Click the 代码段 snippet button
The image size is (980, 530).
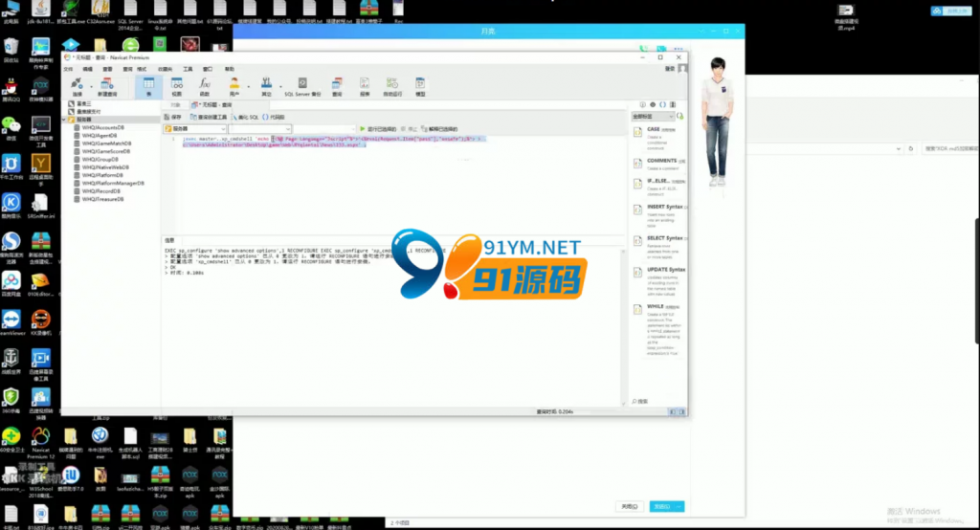click(274, 117)
